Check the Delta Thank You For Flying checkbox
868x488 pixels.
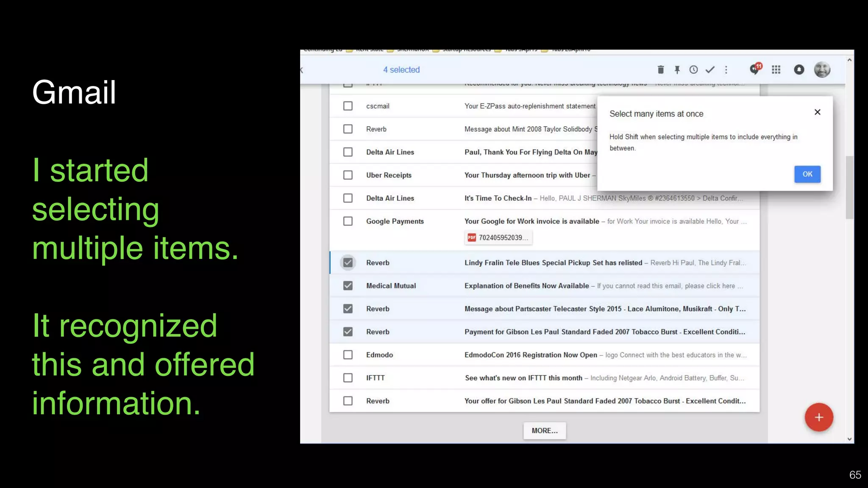348,152
